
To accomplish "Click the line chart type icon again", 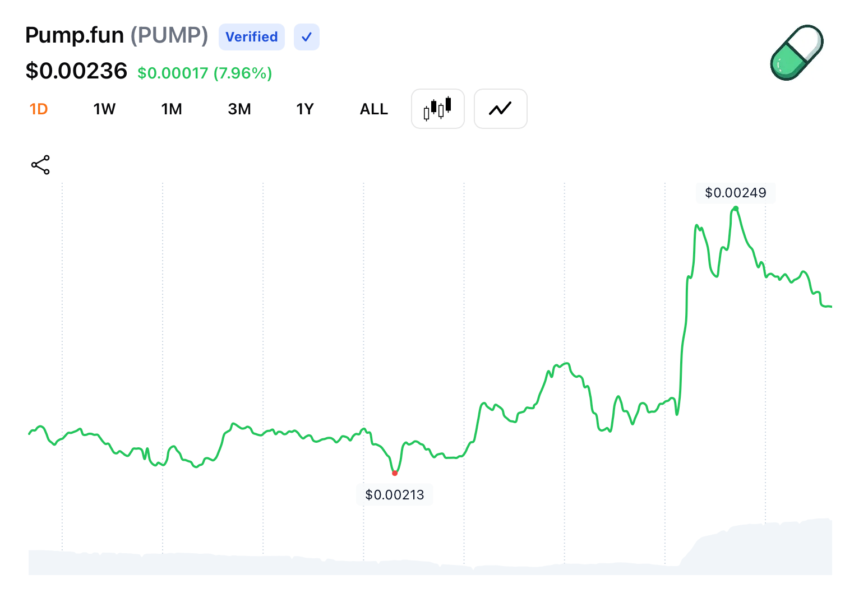I will point(500,109).
